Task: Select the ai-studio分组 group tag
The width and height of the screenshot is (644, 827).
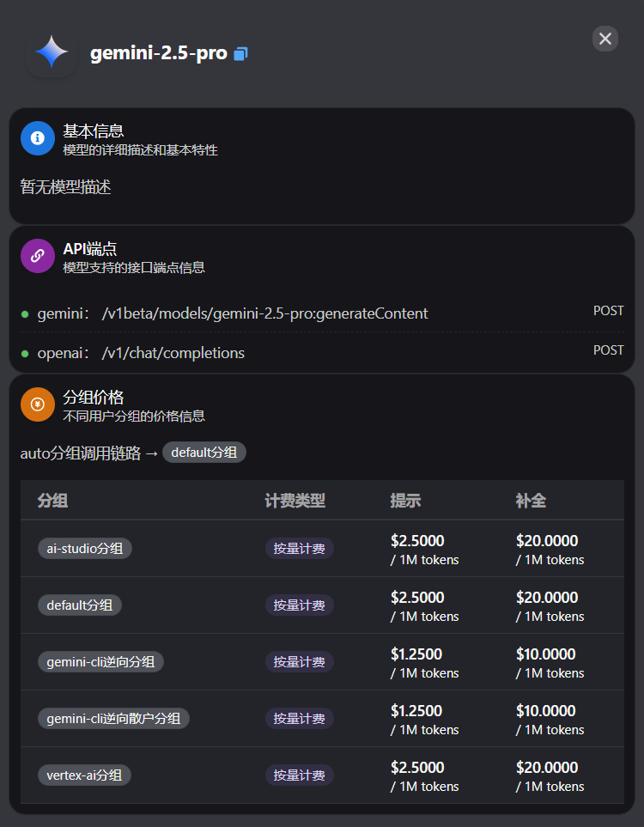Action: point(85,549)
